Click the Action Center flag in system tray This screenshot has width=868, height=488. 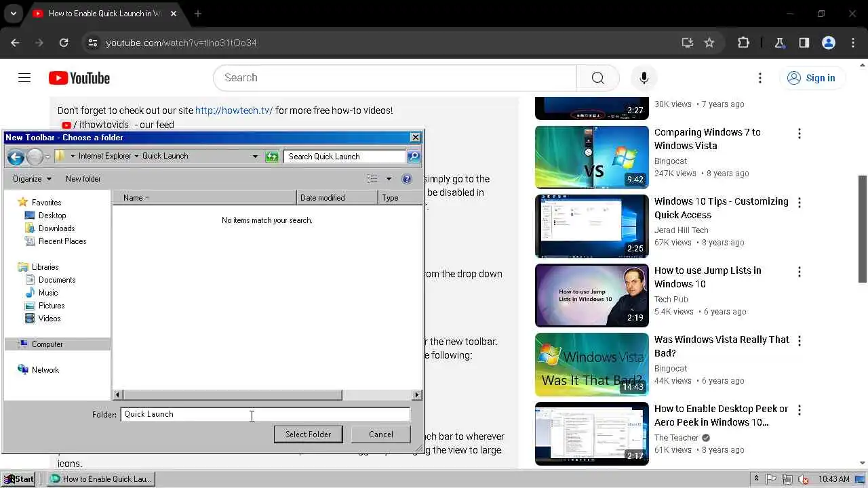click(772, 479)
